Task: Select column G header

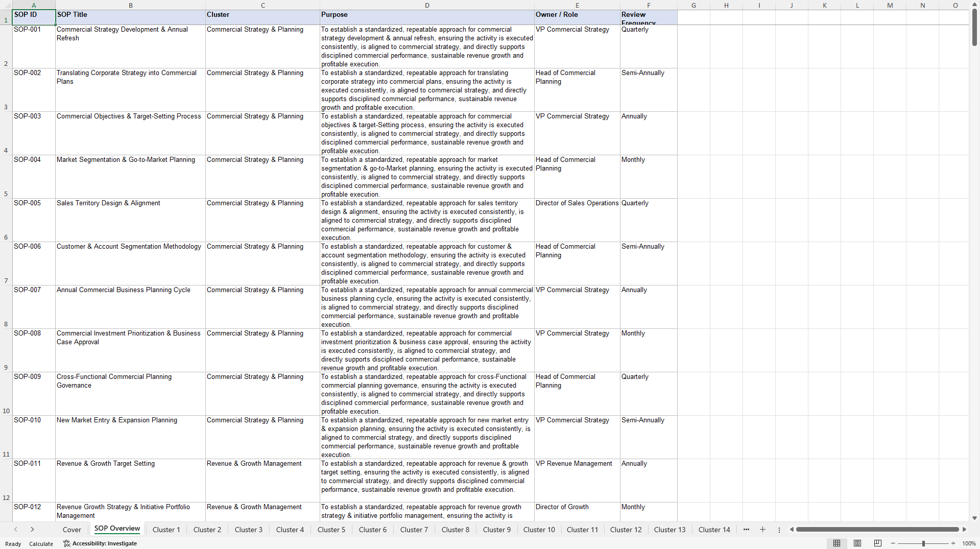Action: click(694, 5)
